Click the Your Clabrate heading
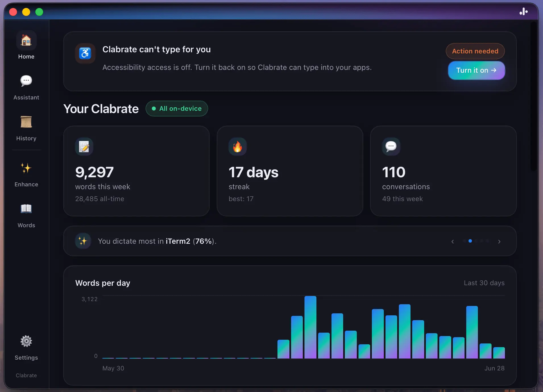This screenshot has width=543, height=392. (x=101, y=109)
